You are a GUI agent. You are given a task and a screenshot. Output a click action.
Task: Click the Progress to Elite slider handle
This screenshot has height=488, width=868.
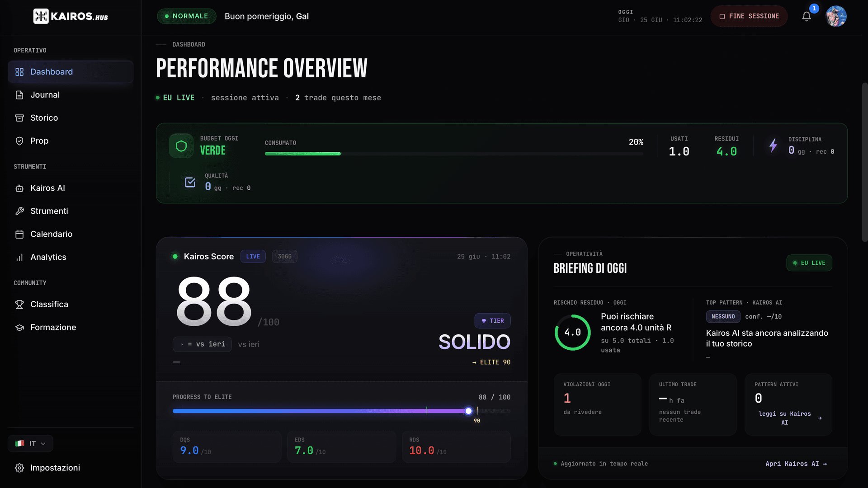[469, 411]
